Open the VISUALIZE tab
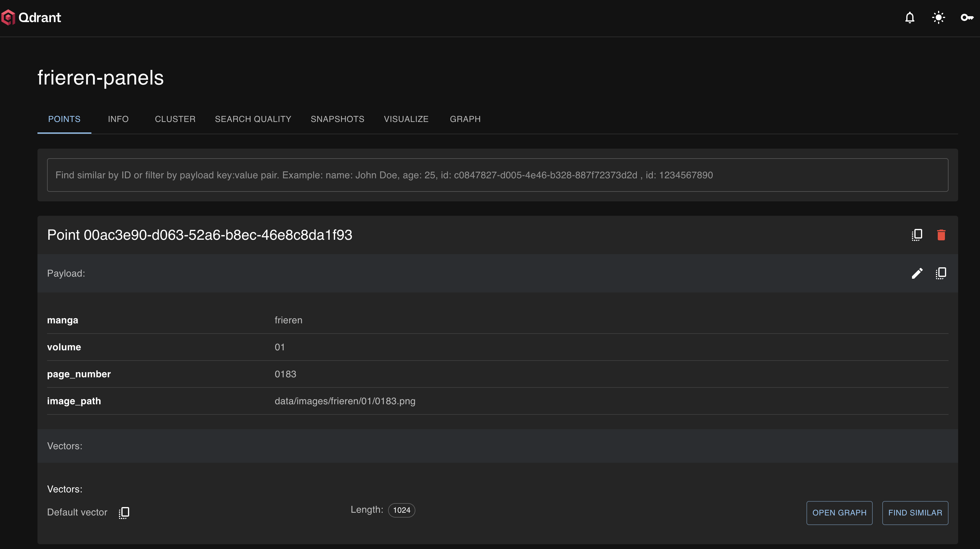 [406, 119]
